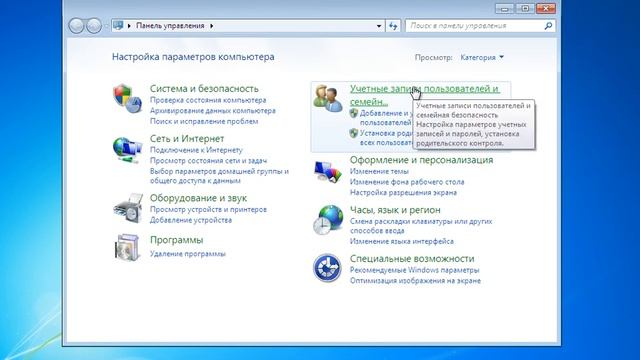Expand arrow before Панель управления breadcrumb

tap(129, 26)
